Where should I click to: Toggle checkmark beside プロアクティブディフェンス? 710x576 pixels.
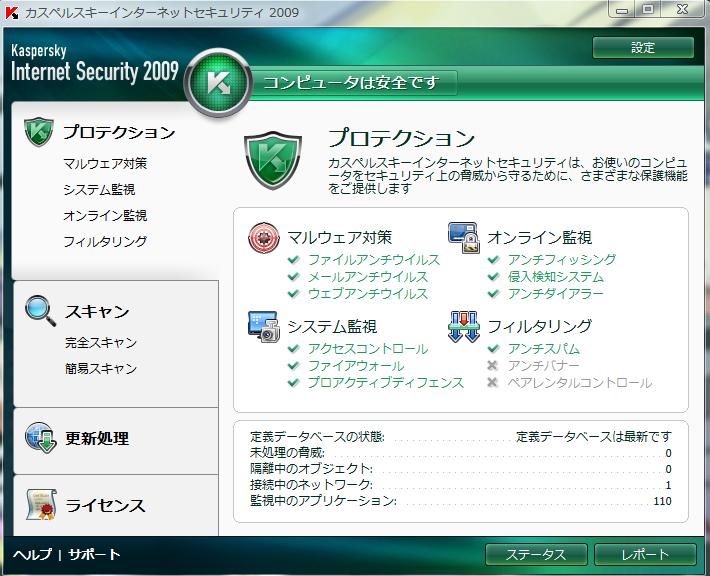(293, 383)
